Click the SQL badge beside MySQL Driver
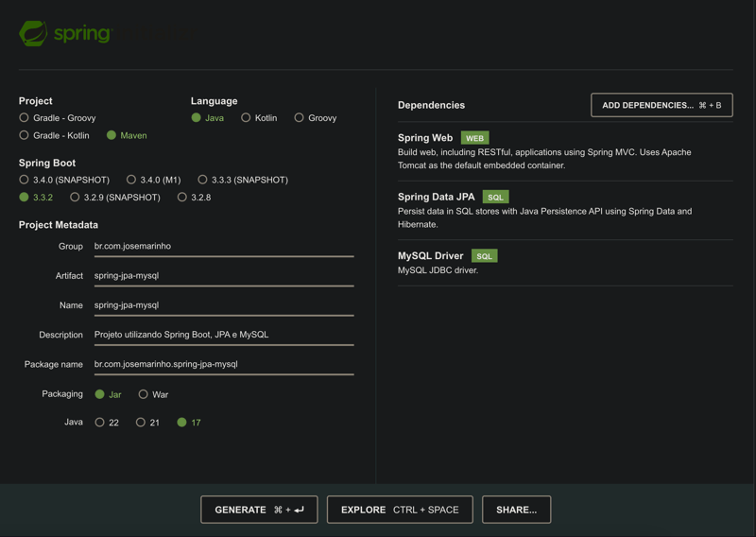 coord(484,255)
